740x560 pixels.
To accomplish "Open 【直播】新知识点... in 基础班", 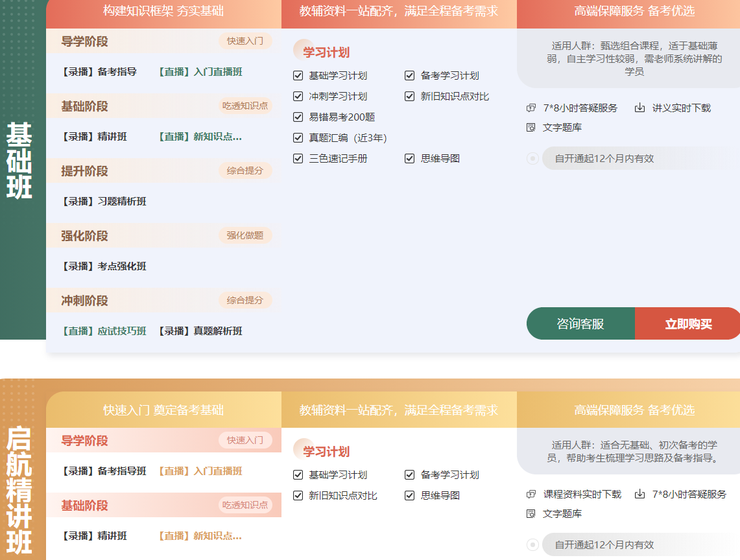I will (200, 137).
